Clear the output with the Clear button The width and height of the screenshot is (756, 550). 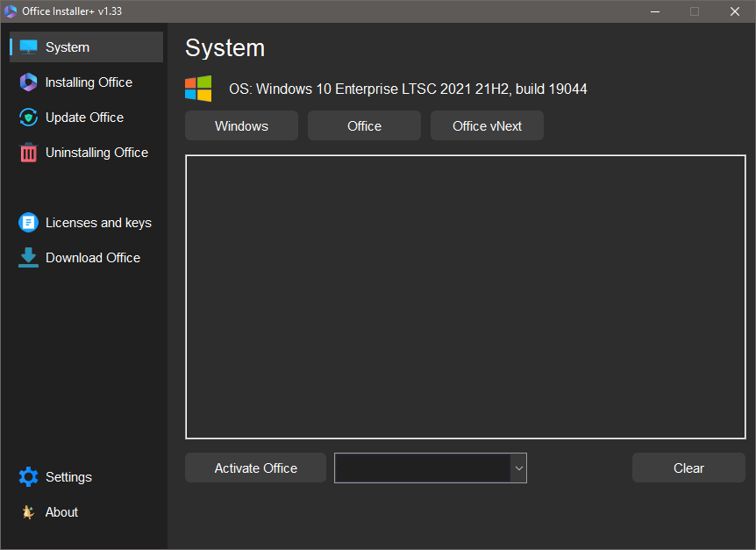pyautogui.click(x=688, y=468)
